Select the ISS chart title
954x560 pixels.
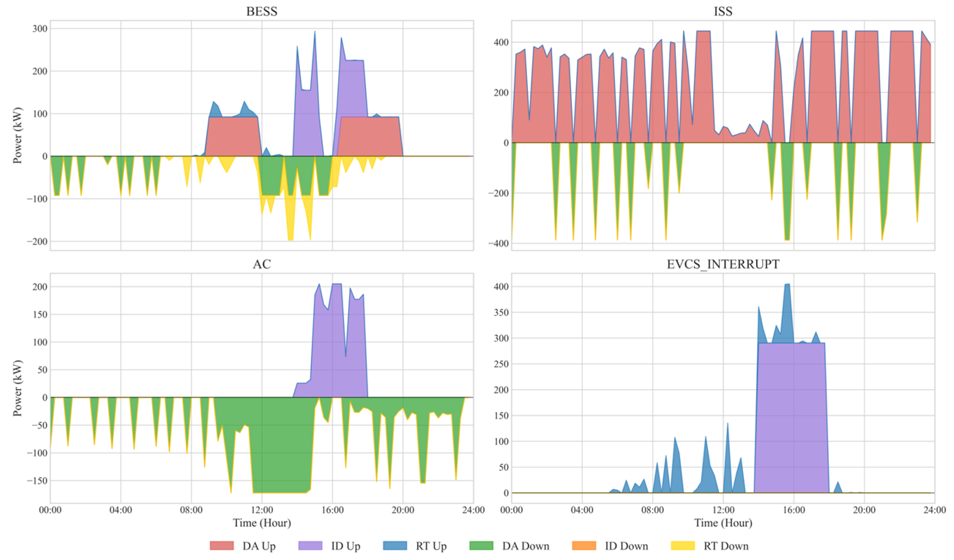[723, 11]
